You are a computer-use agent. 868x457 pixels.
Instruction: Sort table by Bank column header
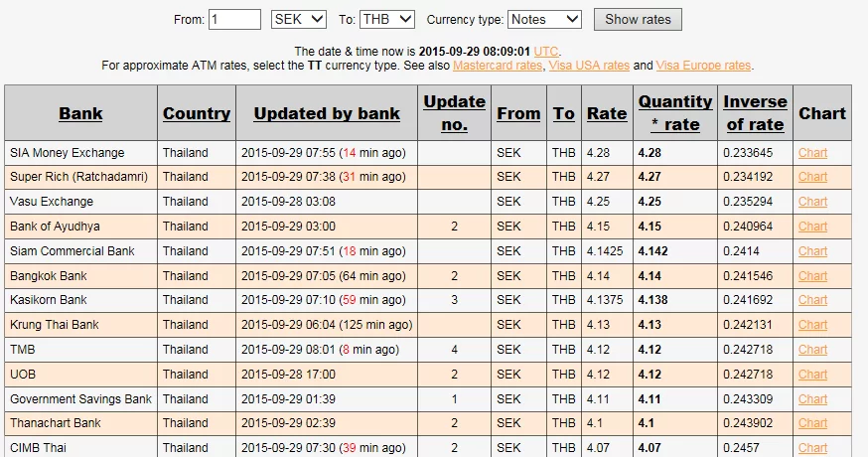click(80, 113)
